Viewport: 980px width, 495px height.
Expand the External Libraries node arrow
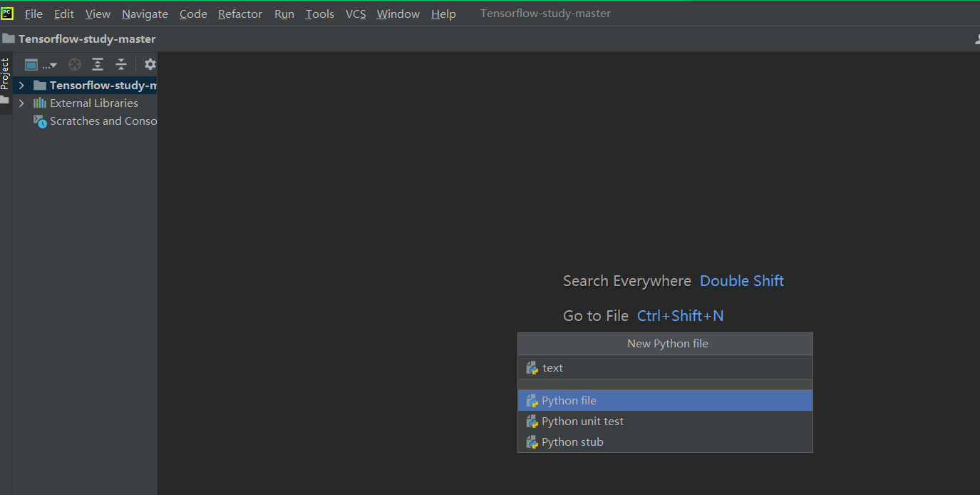pyautogui.click(x=21, y=103)
